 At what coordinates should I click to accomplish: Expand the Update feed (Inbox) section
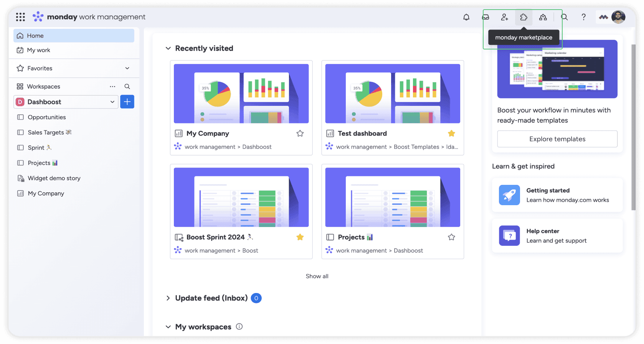pyautogui.click(x=168, y=298)
